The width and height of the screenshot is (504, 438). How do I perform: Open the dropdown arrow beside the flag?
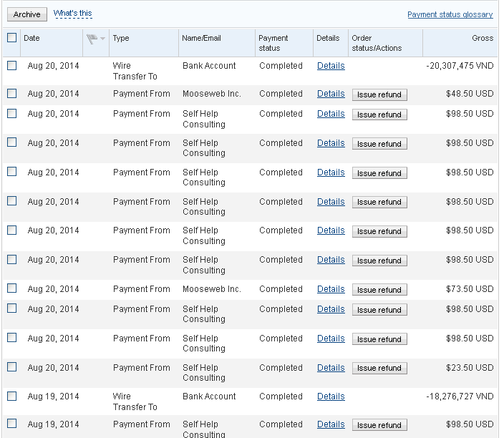(103, 39)
